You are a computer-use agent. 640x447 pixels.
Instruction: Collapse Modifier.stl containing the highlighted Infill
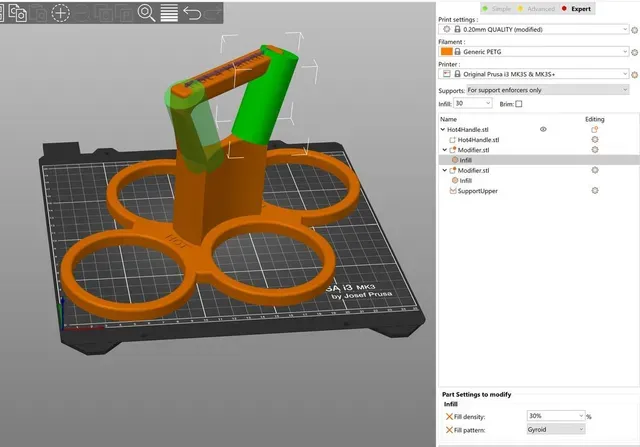pyautogui.click(x=445, y=150)
